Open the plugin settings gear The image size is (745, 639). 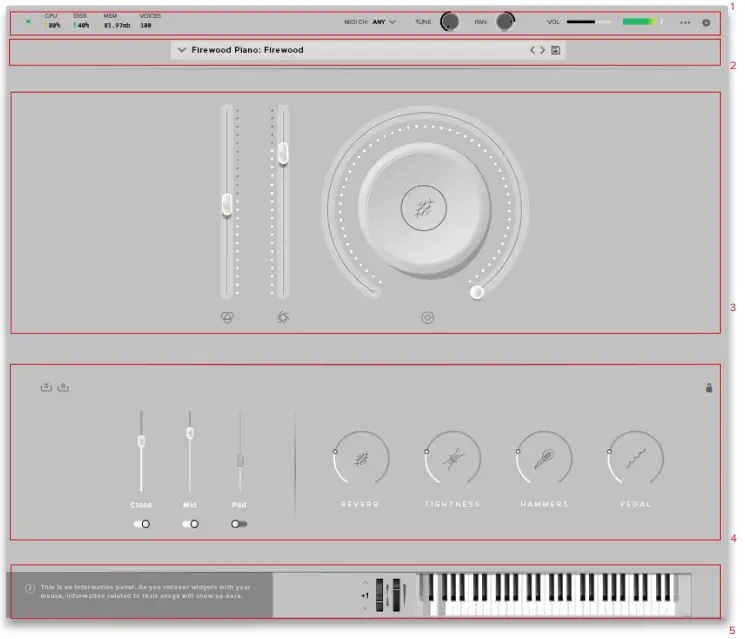tap(706, 22)
